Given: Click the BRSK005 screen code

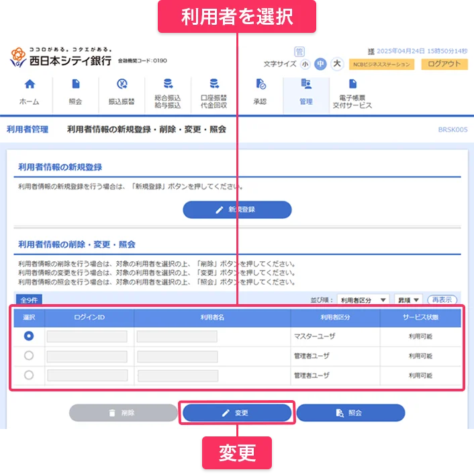Looking at the screenshot, I should (453, 130).
